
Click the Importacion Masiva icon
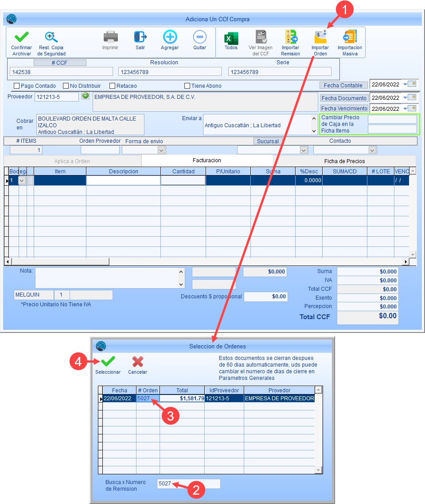pos(350,37)
